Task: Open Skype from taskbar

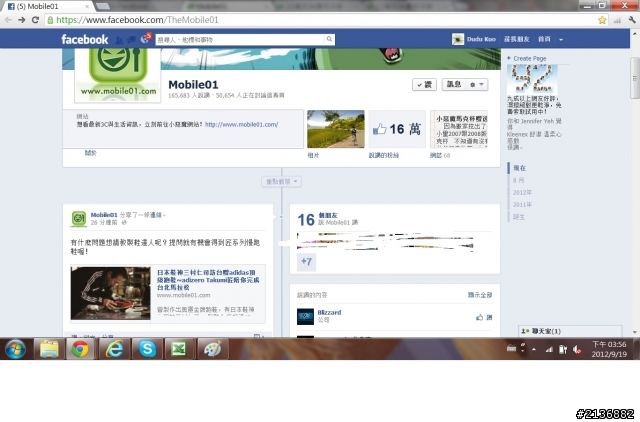Action: pos(147,349)
